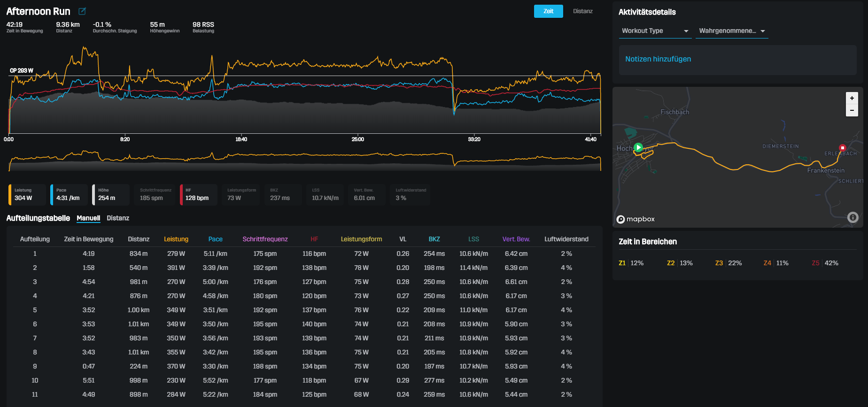
Task: Expand the Wahrgenommene dropdown
Action: click(731, 31)
